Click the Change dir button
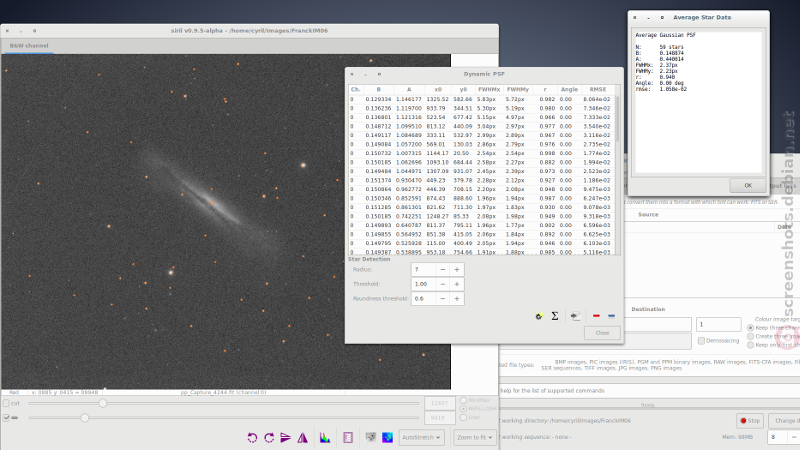The image size is (800, 450). (x=785, y=420)
